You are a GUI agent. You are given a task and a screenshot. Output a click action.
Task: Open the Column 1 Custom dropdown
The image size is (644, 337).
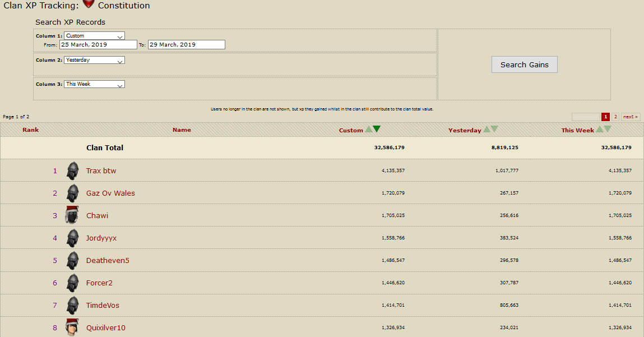click(x=94, y=36)
